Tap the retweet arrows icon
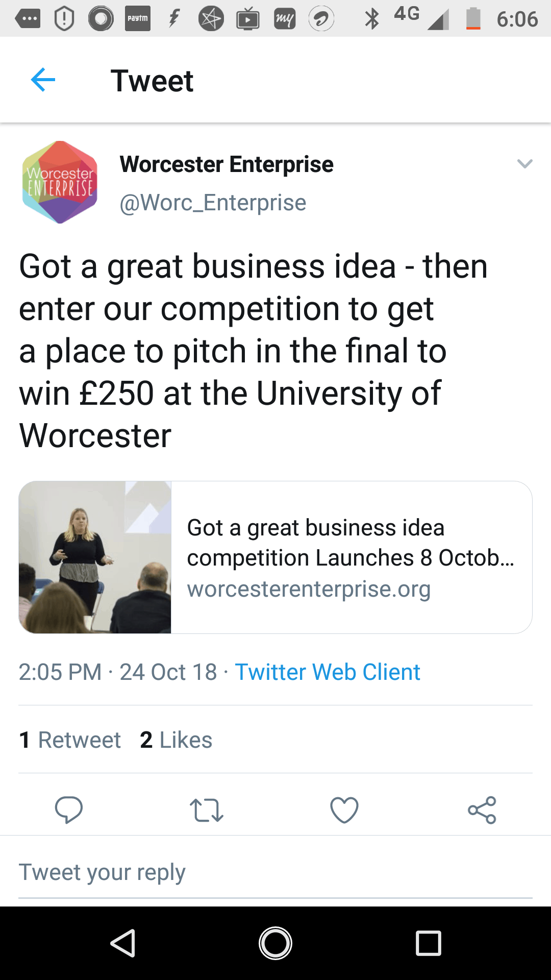The image size is (551, 980). tap(206, 810)
